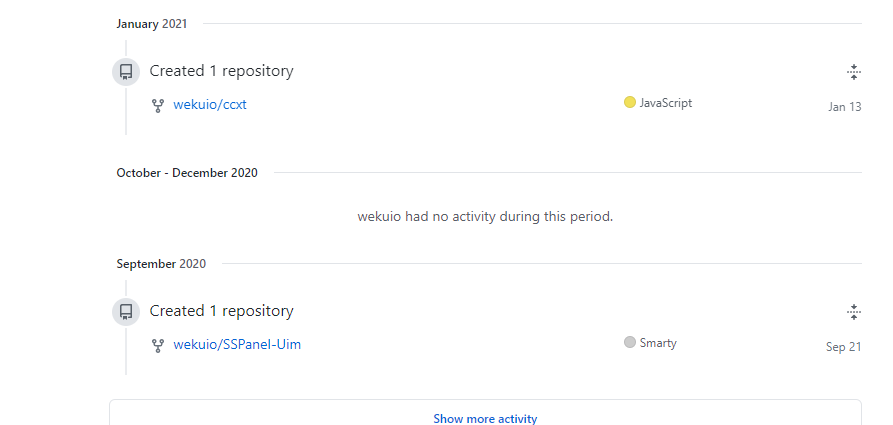Click the yellow JavaScript language color dot
Screen dimensions: 893x425
630,102
